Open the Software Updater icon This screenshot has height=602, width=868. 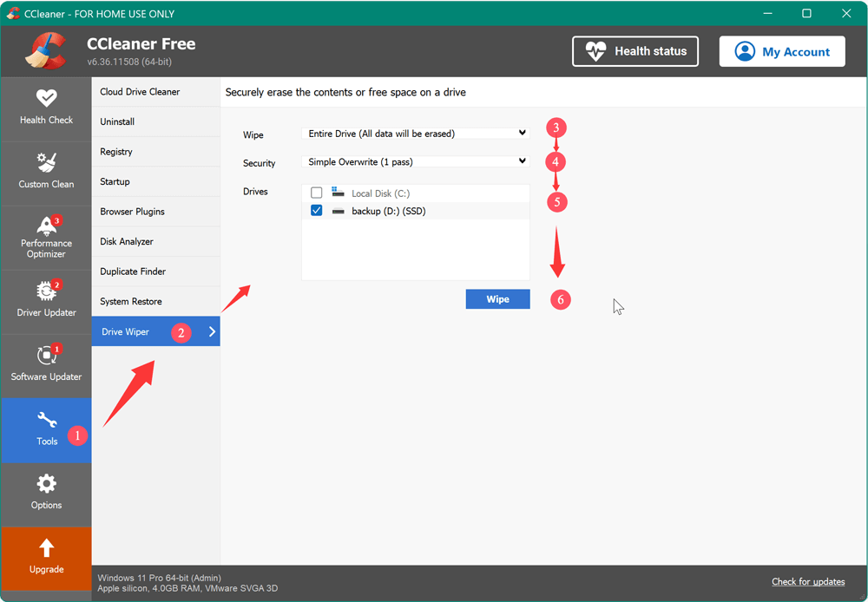click(46, 355)
